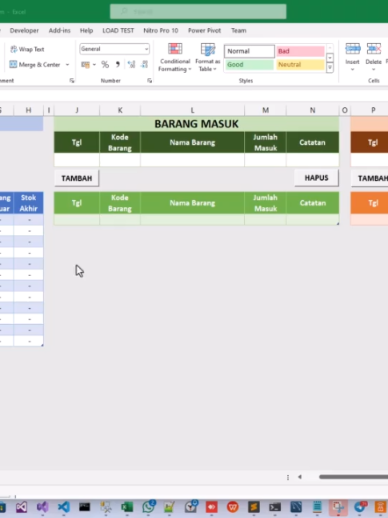Open the Power Pivot ribbon tab
Screen dimensions: 388x518
(204, 30)
